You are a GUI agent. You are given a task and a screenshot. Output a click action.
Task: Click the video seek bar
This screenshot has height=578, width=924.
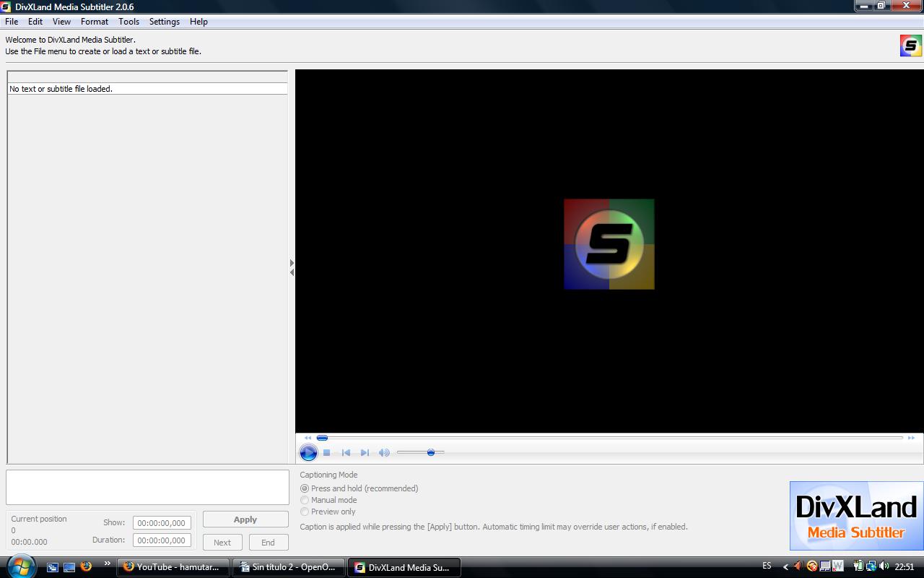tap(610, 438)
